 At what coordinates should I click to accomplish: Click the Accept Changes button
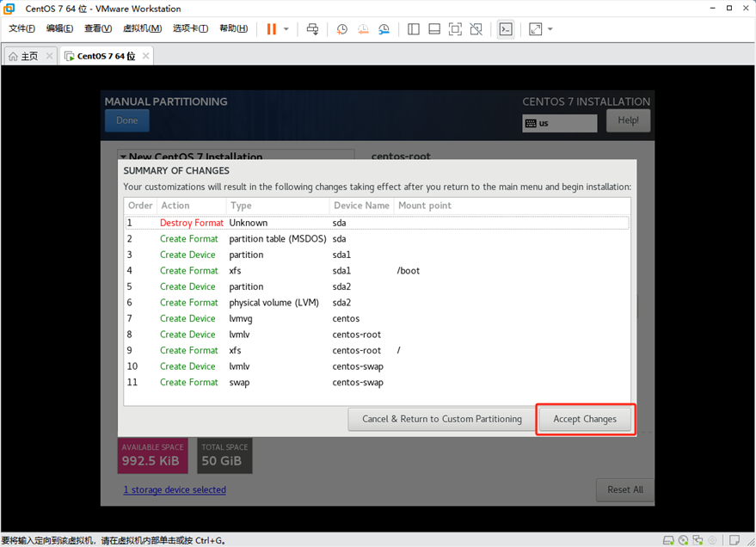[585, 420]
